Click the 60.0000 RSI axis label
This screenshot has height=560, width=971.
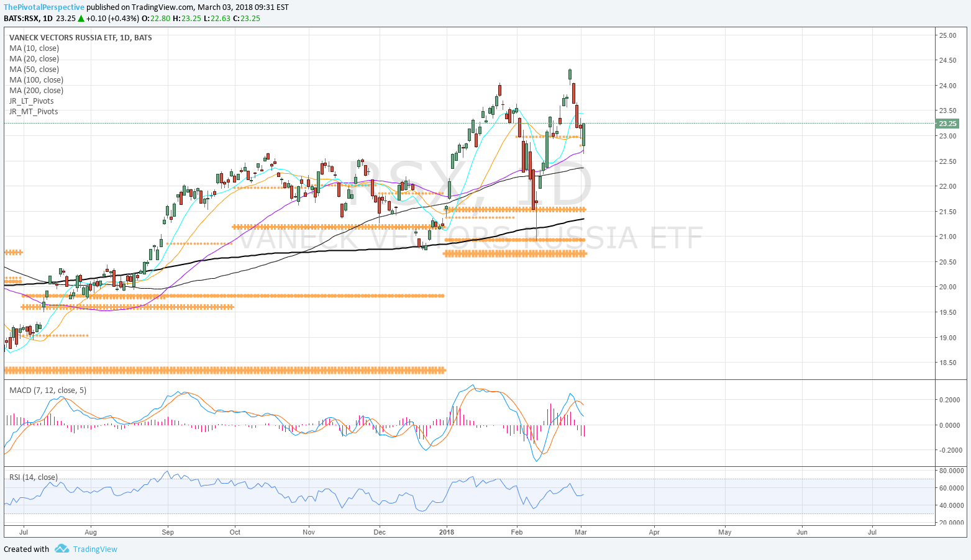952,488
